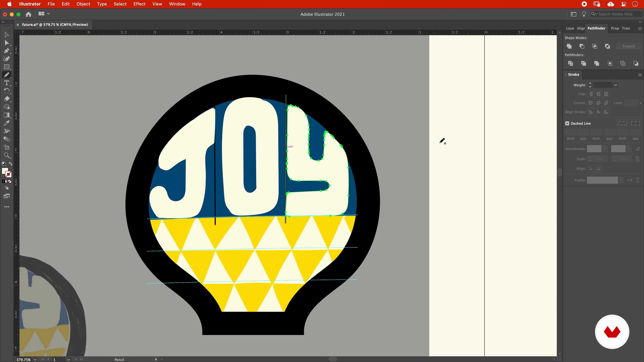Collapse the Stroke panel expander
This screenshot has width=644, height=362.
click(566, 75)
